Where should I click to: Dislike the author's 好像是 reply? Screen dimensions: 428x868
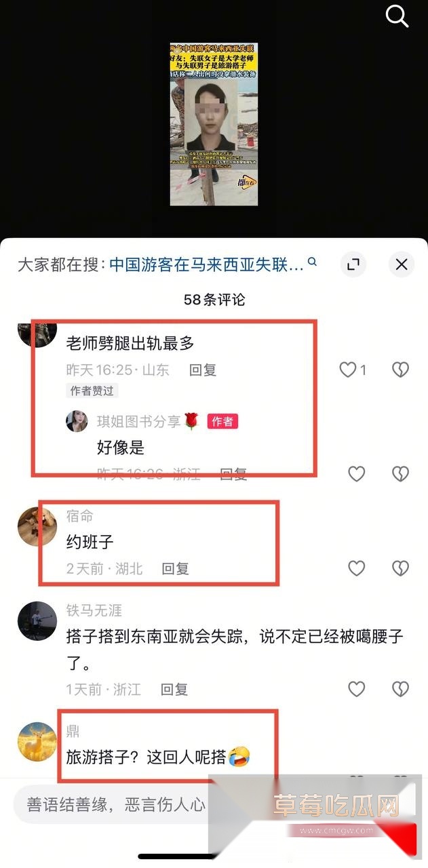click(x=401, y=474)
